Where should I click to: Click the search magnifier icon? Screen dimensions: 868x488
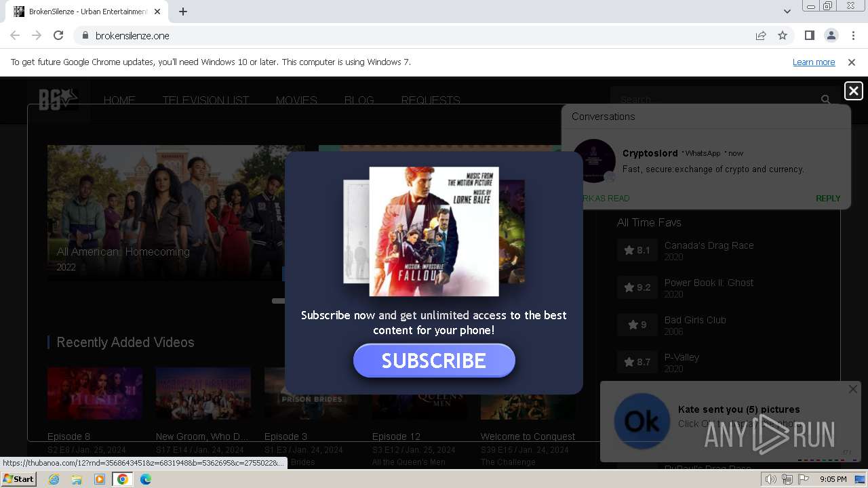click(x=825, y=100)
